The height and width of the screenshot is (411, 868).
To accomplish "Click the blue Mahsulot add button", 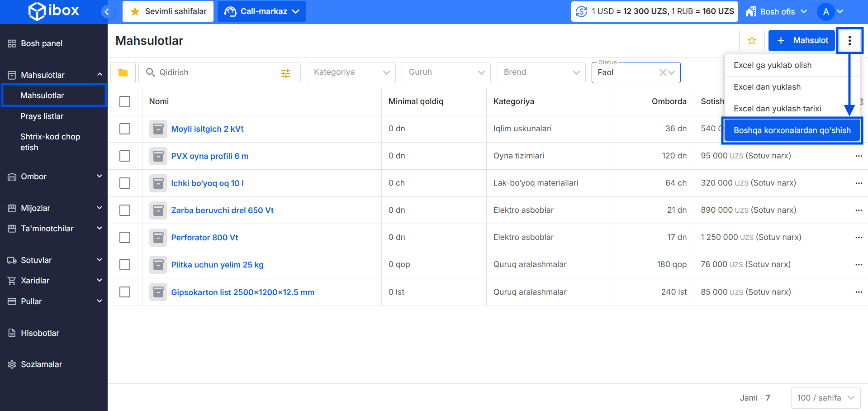I will tap(802, 41).
